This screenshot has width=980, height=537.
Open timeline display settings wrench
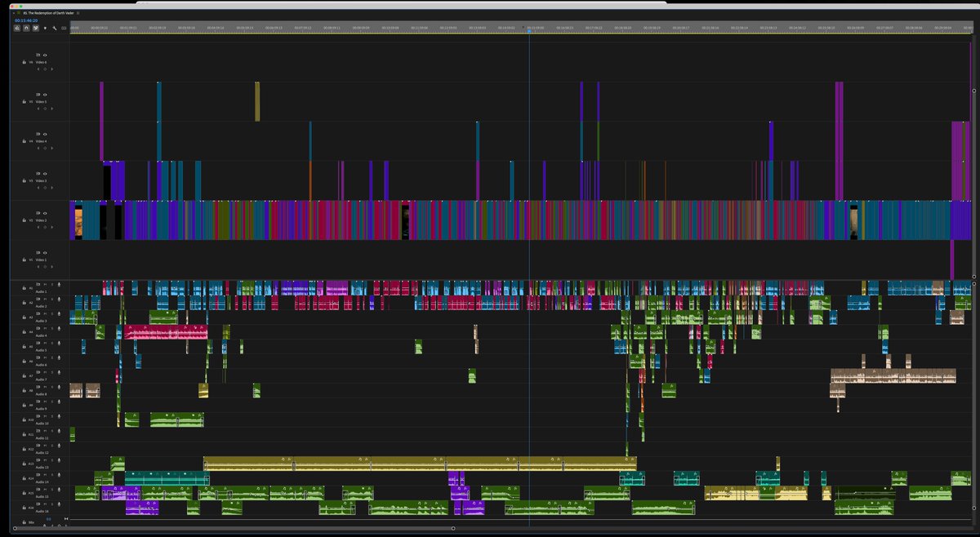(x=55, y=29)
